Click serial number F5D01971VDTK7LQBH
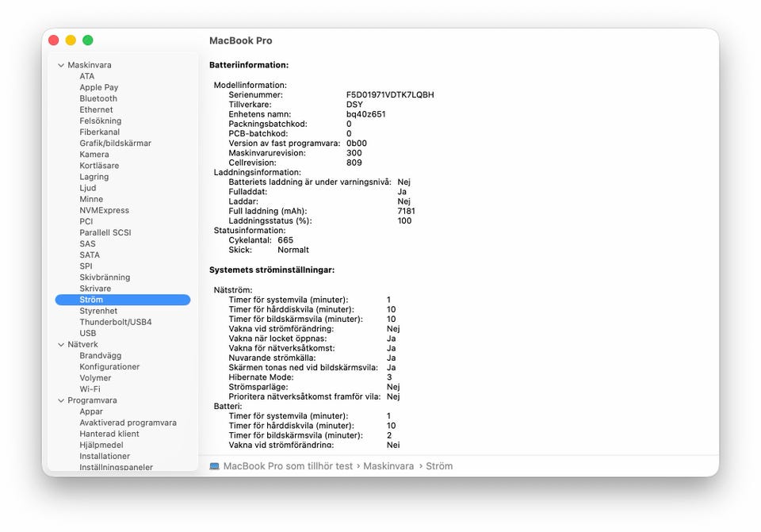Image resolution: width=761 pixels, height=532 pixels. tap(390, 95)
